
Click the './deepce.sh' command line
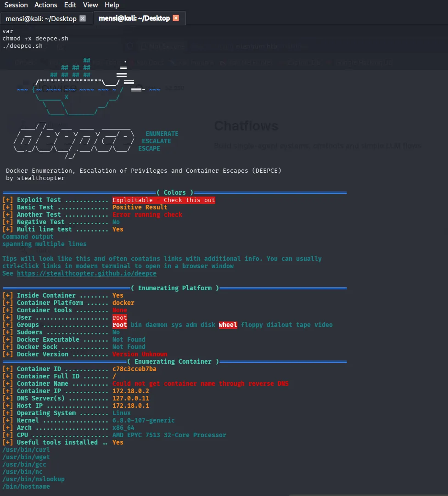click(22, 46)
